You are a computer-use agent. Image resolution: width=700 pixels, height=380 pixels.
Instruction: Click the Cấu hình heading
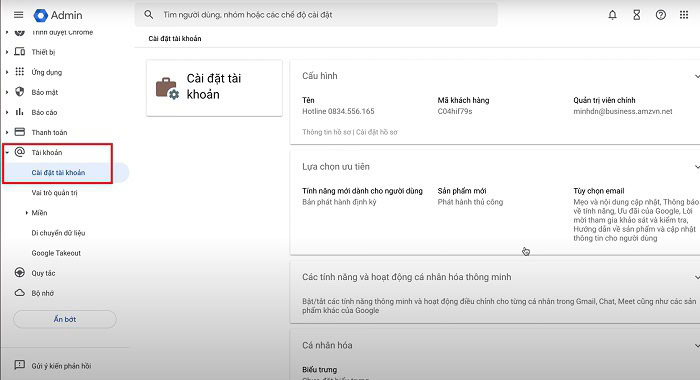click(320, 76)
